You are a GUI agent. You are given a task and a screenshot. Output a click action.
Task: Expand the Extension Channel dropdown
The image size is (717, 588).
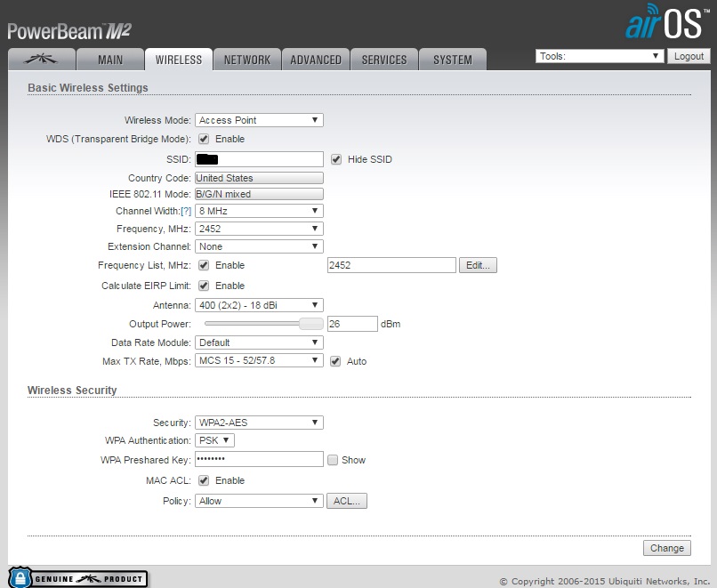point(259,246)
